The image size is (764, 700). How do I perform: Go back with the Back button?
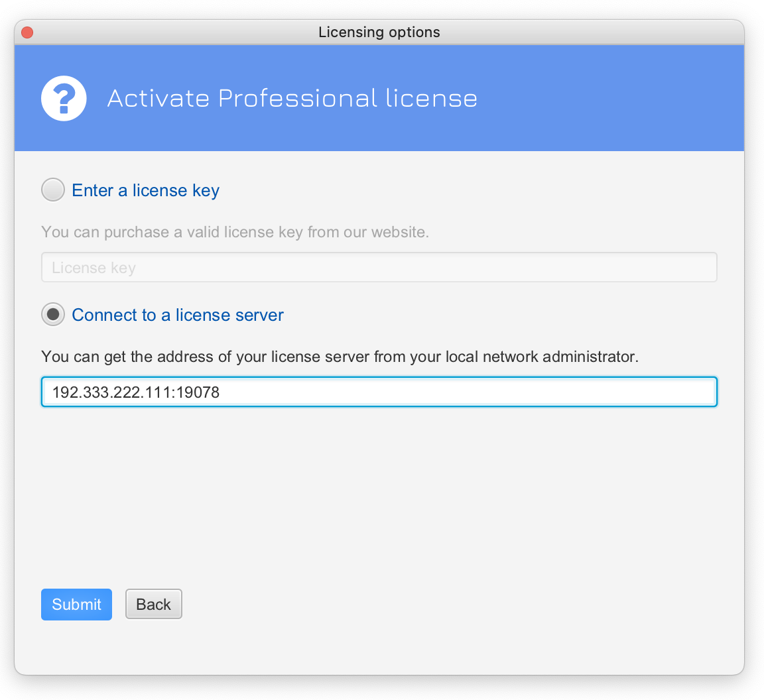pyautogui.click(x=153, y=604)
